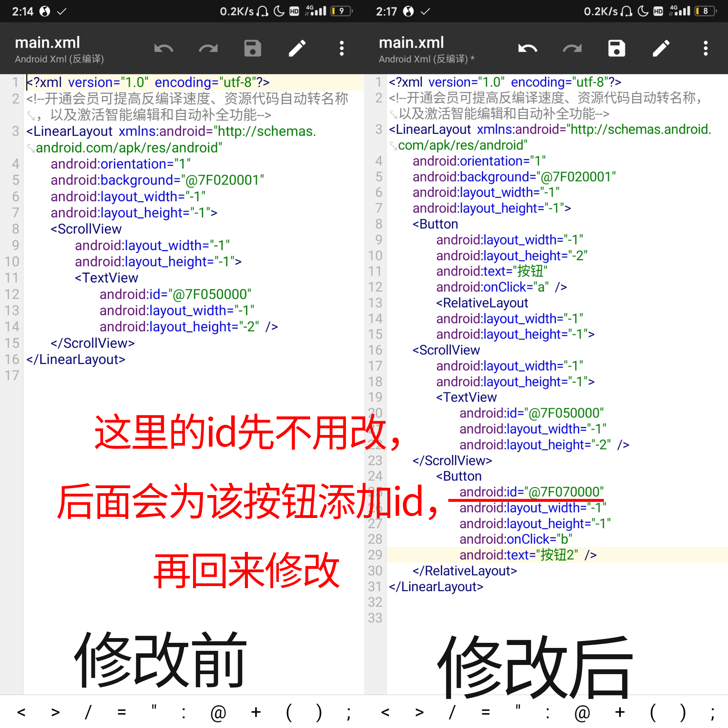Place cursor on left android:background="@7F020001" line

click(x=157, y=180)
